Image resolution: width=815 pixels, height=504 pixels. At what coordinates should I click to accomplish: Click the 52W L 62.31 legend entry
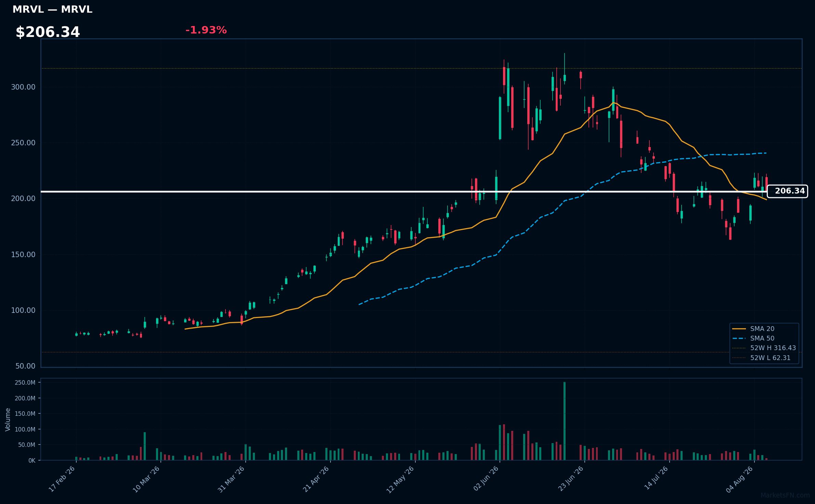pos(761,358)
